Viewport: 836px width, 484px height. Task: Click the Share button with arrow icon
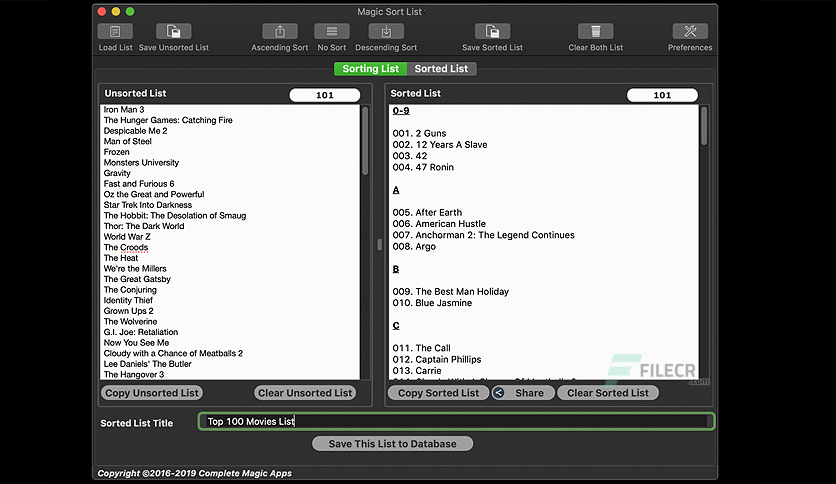click(523, 393)
